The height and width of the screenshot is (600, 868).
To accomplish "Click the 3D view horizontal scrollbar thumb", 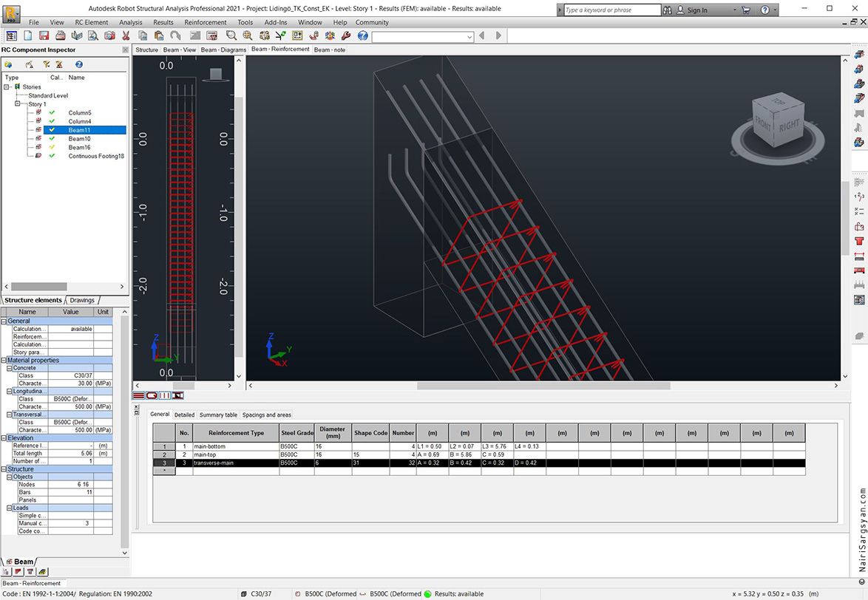I will coord(543,386).
